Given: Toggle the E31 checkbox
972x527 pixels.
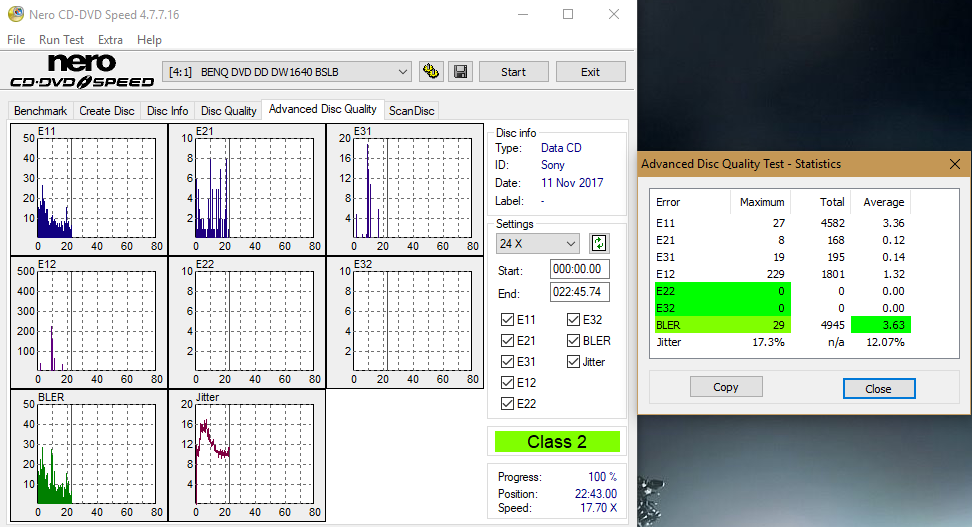Looking at the screenshot, I should click(x=507, y=361).
